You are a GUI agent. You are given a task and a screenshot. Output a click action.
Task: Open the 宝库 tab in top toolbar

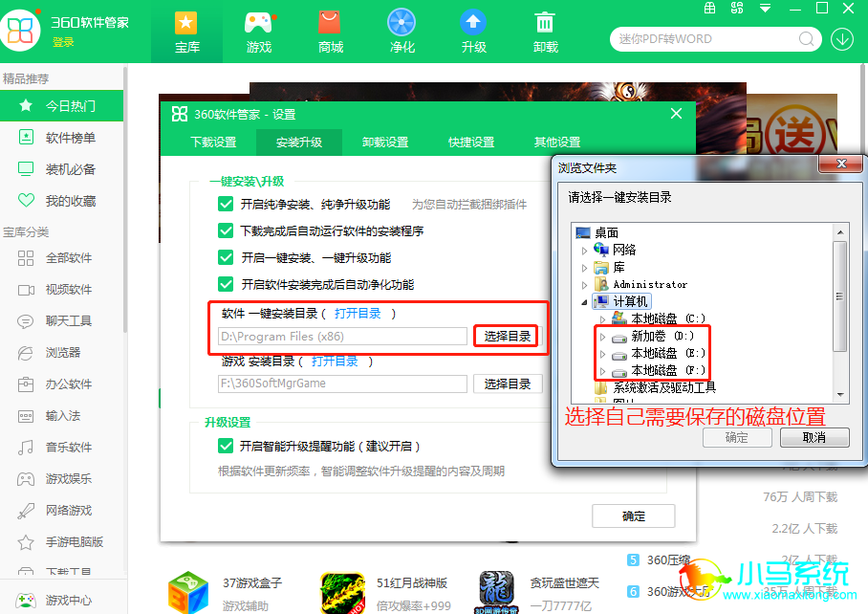click(x=186, y=33)
